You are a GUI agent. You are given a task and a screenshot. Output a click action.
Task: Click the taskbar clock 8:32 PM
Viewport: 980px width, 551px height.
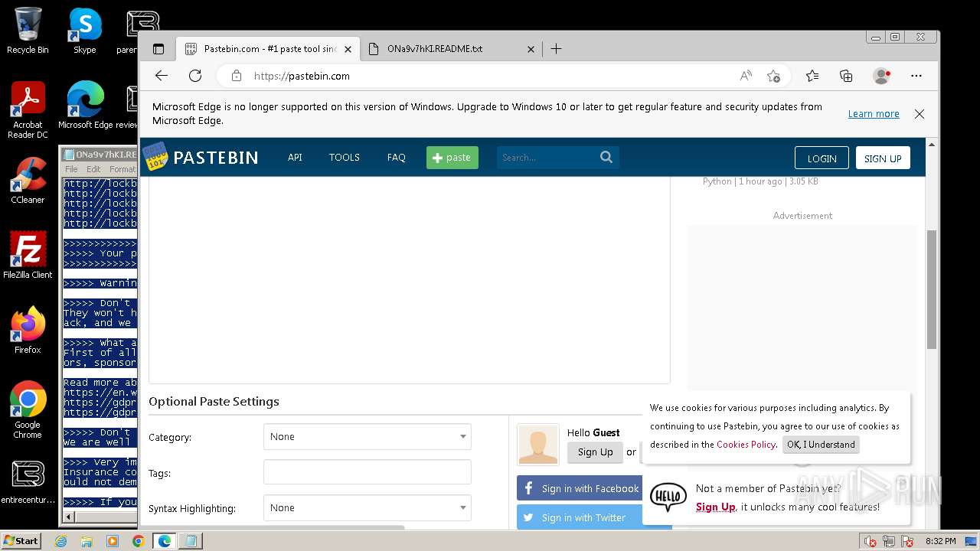click(x=940, y=541)
